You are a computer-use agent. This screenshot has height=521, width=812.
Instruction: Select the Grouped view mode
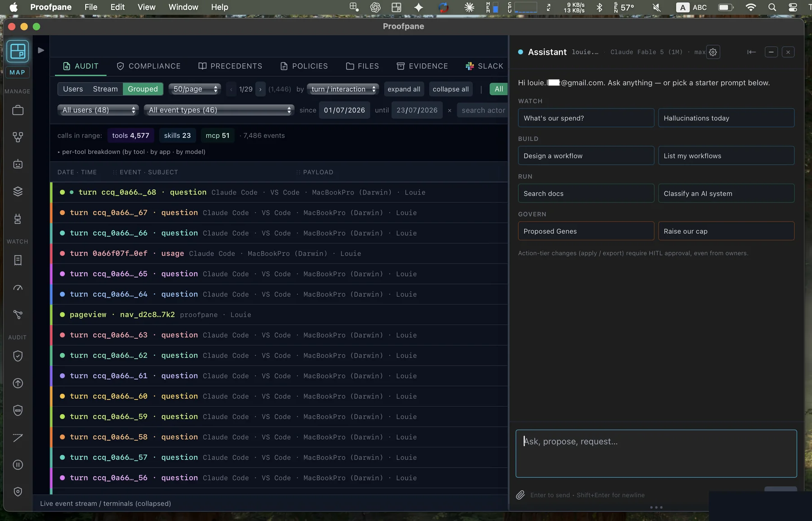(x=143, y=89)
